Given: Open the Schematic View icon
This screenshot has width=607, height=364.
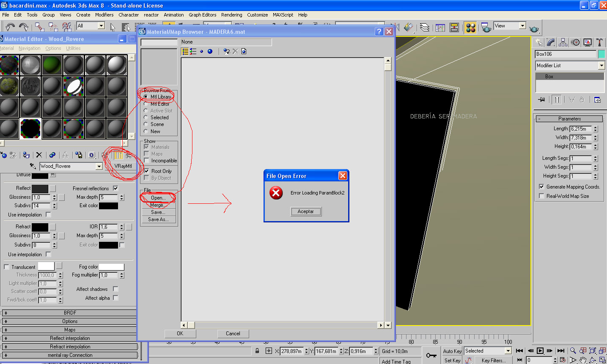Looking at the screenshot, I should click(x=454, y=27).
